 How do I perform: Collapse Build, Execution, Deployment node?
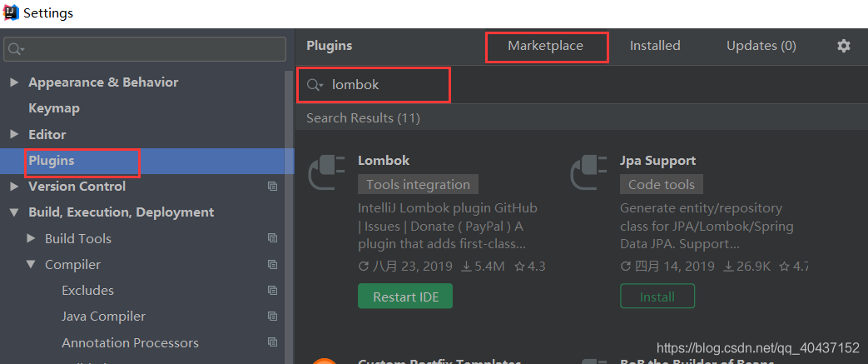14,212
